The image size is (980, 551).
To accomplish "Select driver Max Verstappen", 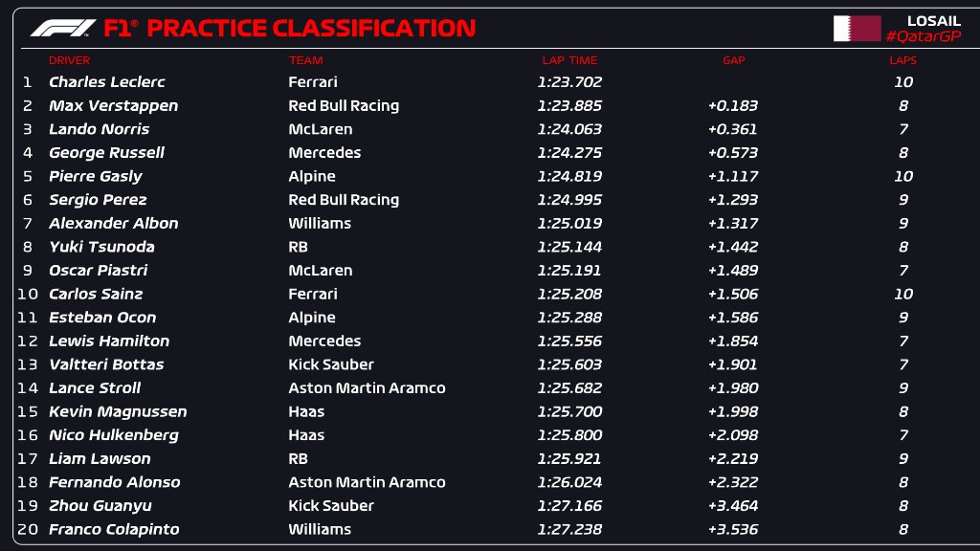I will point(113,105).
